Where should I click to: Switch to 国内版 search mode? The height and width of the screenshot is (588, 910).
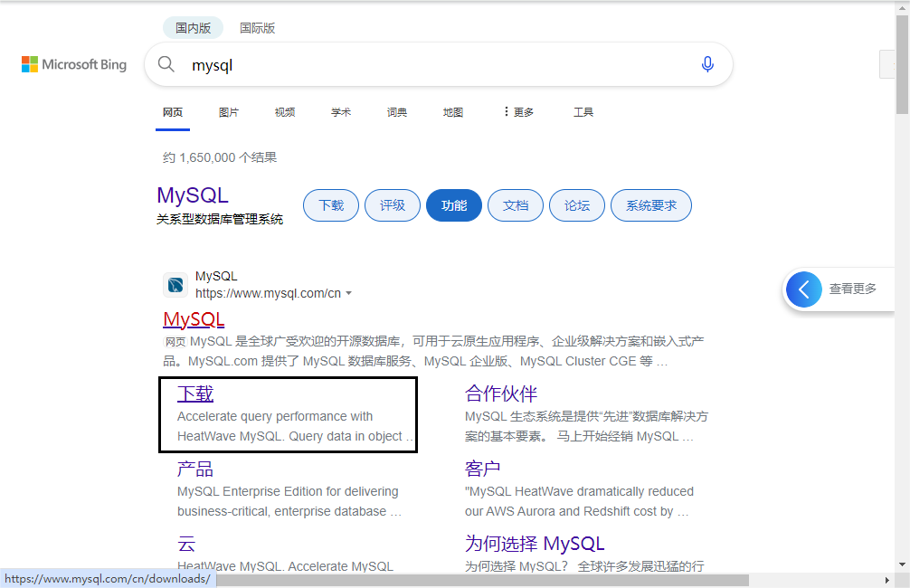[193, 28]
